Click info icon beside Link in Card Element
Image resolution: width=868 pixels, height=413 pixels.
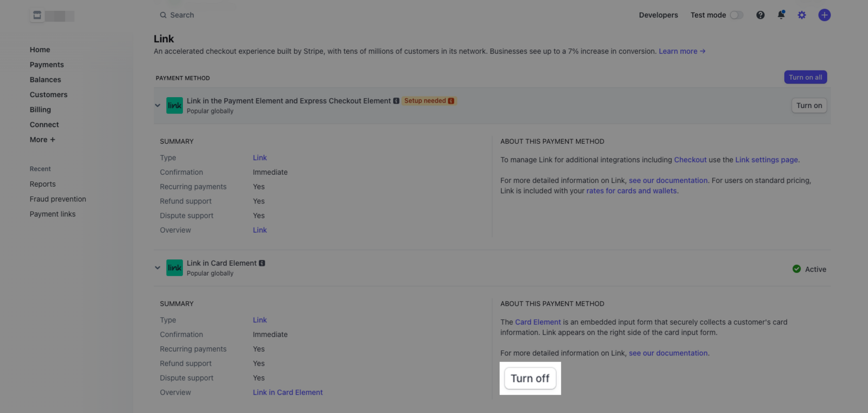coord(262,263)
